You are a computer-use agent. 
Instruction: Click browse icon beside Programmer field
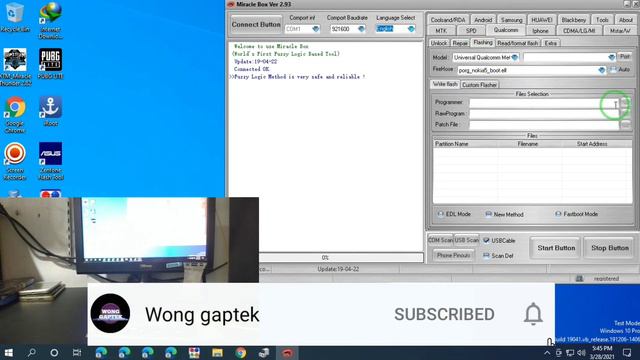pyautogui.click(x=625, y=102)
